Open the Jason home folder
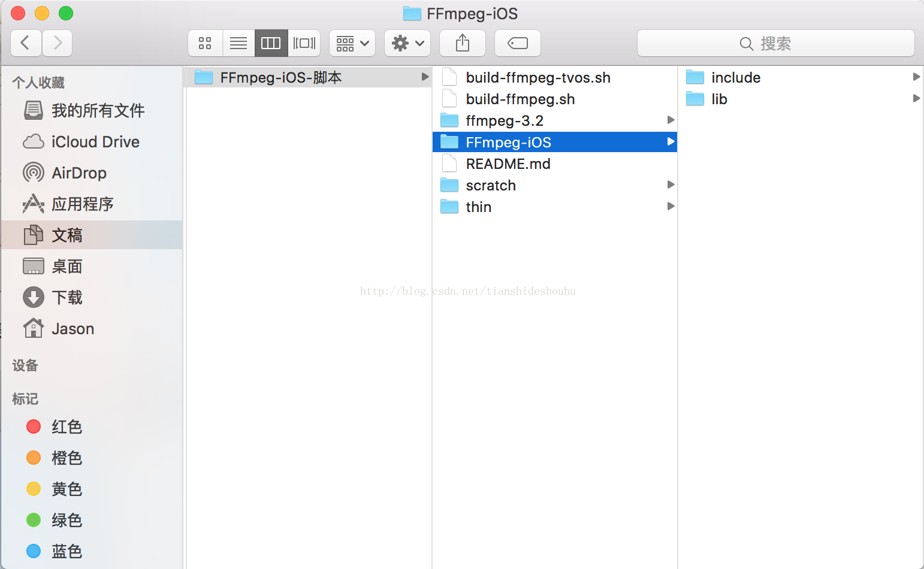The width and height of the screenshot is (924, 569). coord(92,328)
